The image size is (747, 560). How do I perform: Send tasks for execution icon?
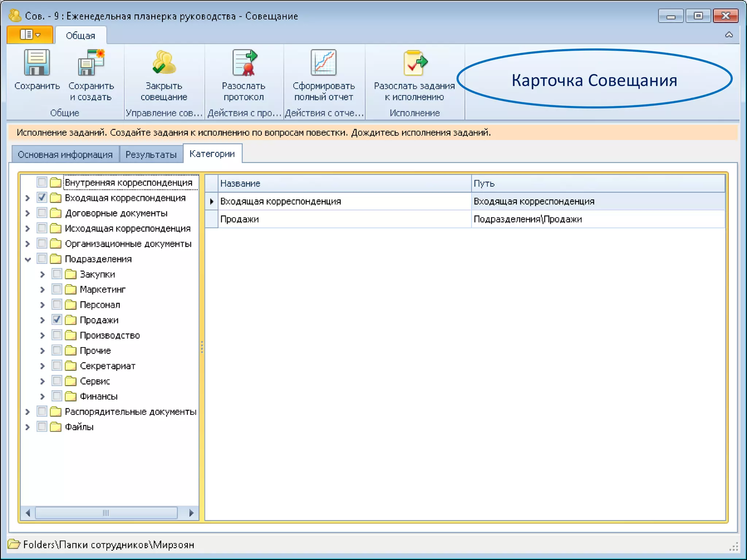click(x=414, y=63)
